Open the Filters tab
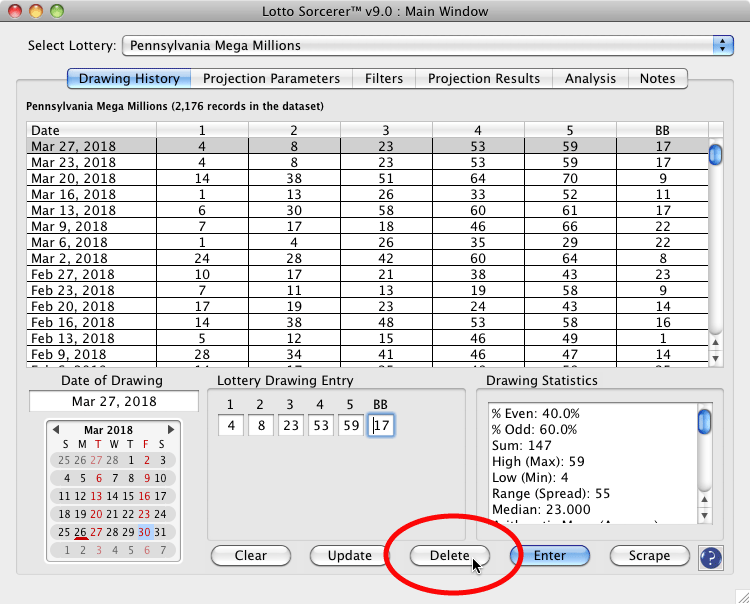 [384, 78]
